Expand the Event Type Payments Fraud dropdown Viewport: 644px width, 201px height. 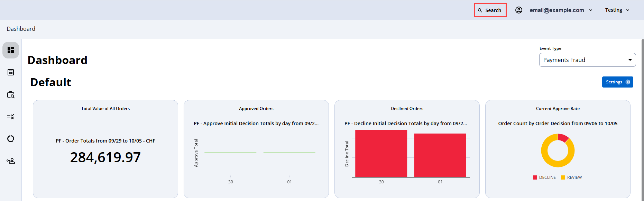[x=587, y=60]
